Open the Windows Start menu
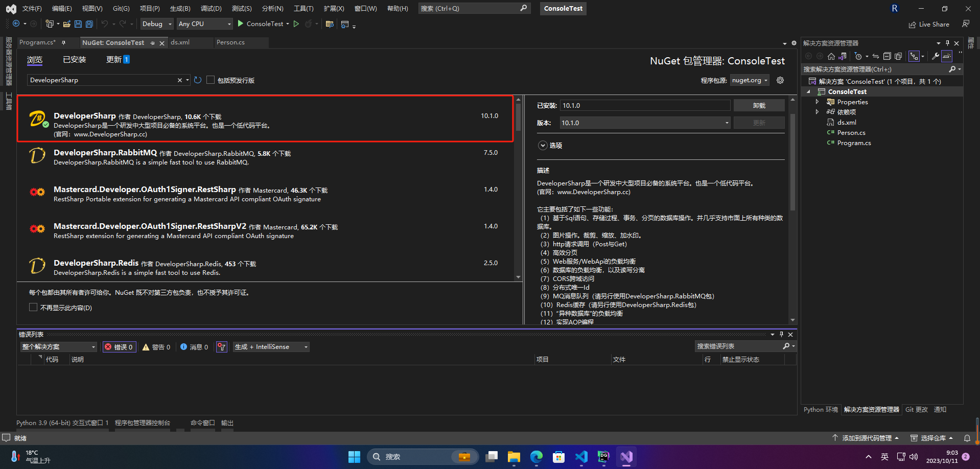The height and width of the screenshot is (469, 980). tap(354, 457)
